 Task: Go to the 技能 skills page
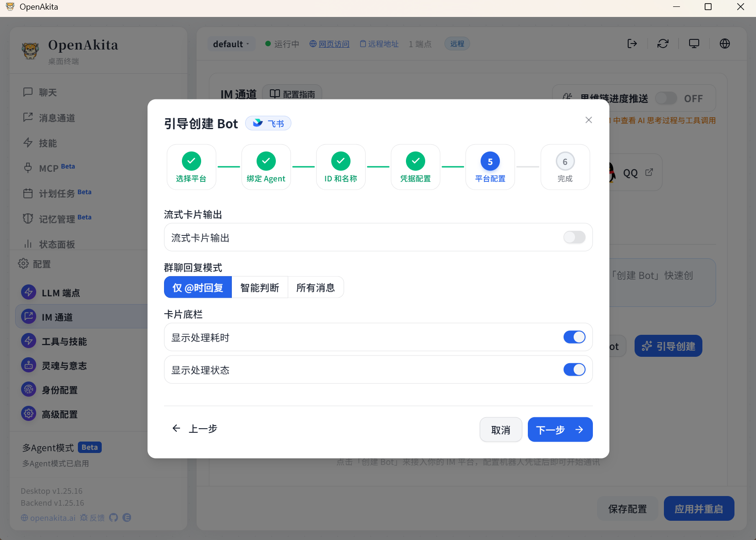(x=40, y=143)
